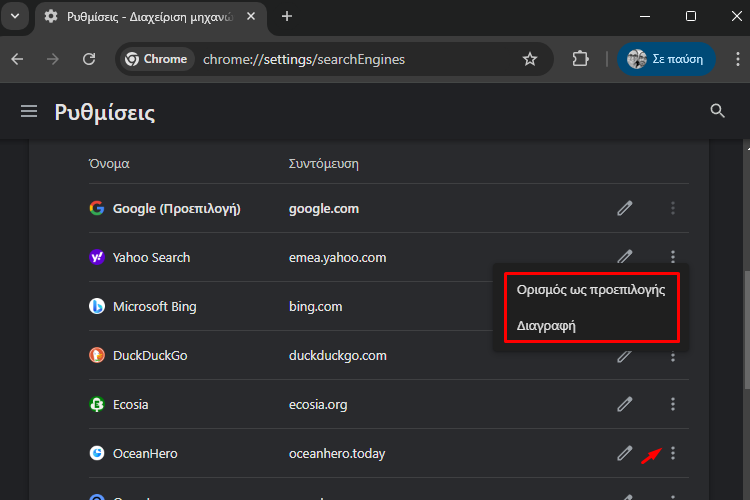Click the oceanhero.today shortcut text
Image resolution: width=750 pixels, height=500 pixels.
[337, 454]
